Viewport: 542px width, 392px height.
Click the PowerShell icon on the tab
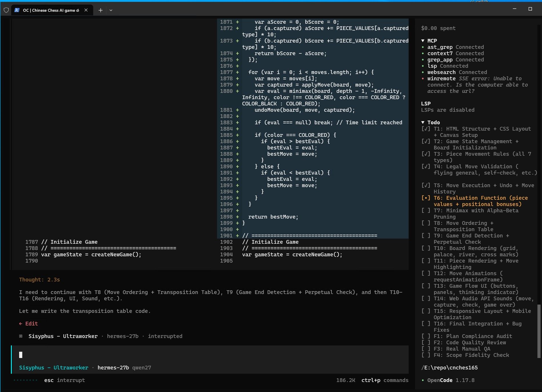(17, 10)
